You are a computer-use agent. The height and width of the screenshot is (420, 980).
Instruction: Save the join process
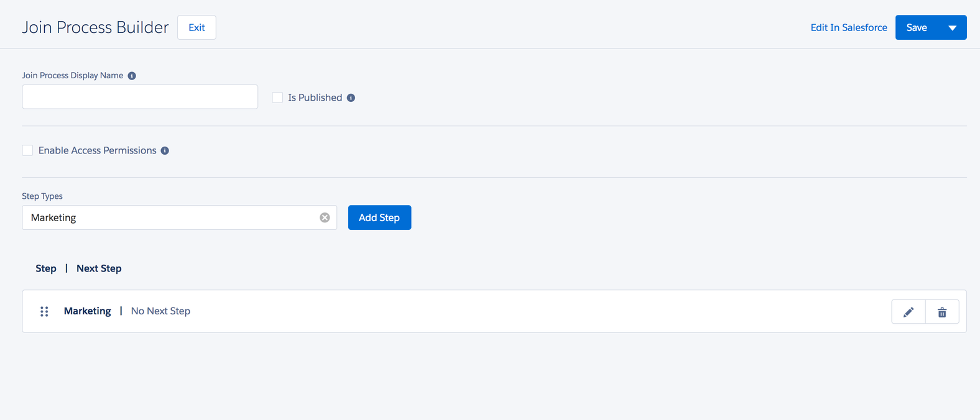(917, 27)
